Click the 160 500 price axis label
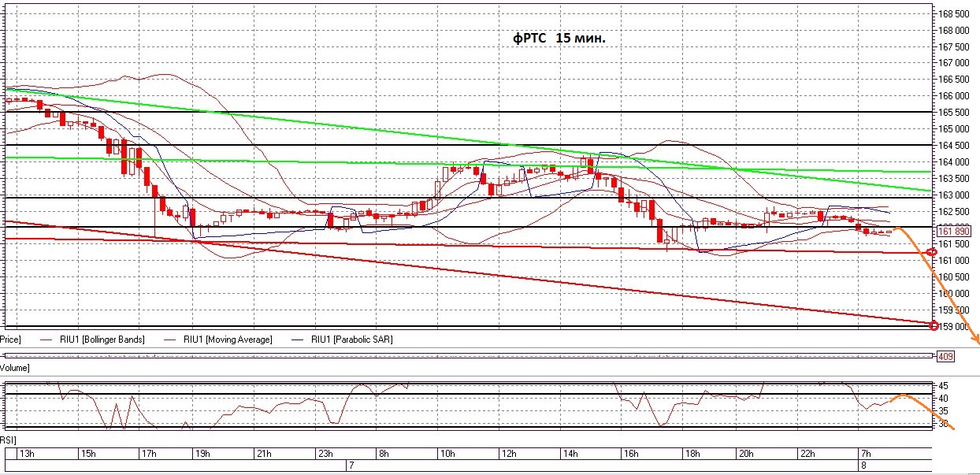 tap(954, 276)
